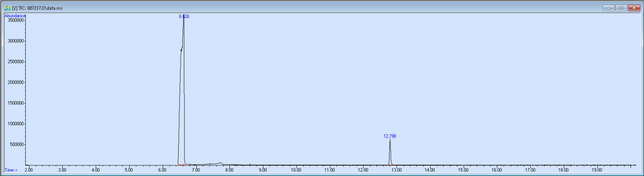Click the 2.00 time axis label
This screenshot has width=644, height=176.
click(x=29, y=170)
